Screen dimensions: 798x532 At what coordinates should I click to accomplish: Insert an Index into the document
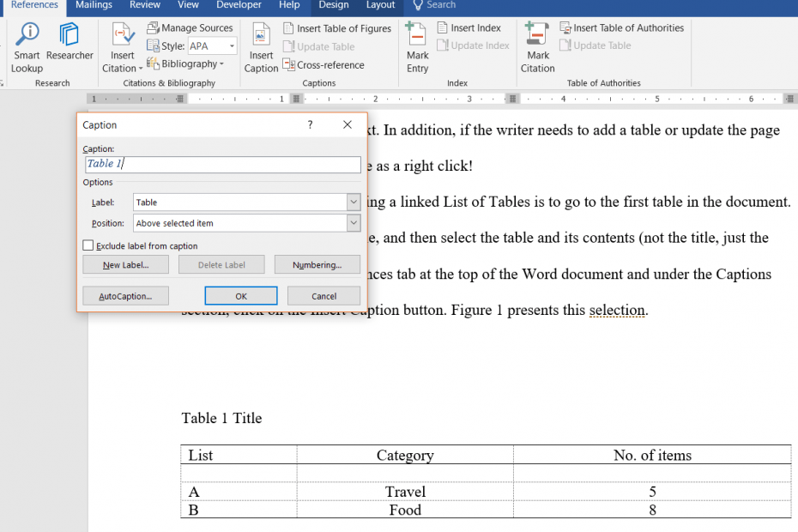tap(470, 27)
